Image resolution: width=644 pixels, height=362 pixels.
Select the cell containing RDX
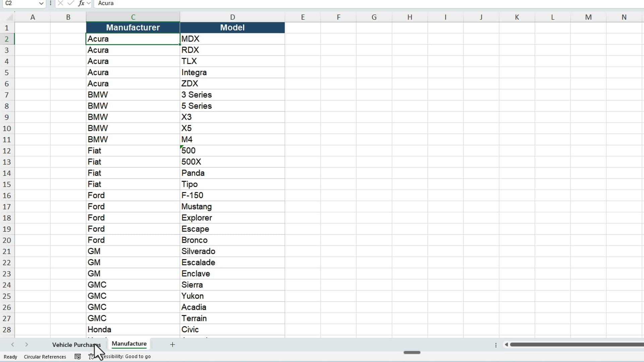point(232,50)
